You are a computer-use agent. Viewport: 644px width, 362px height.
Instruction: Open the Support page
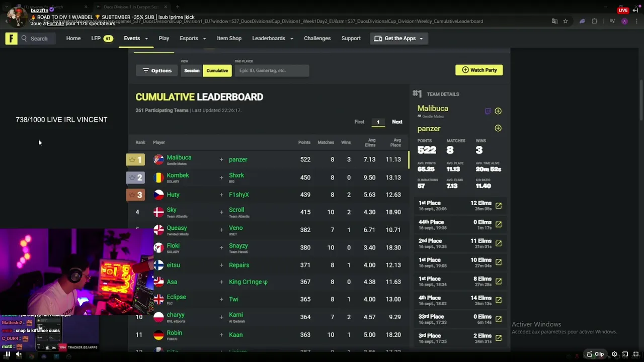[x=351, y=39]
